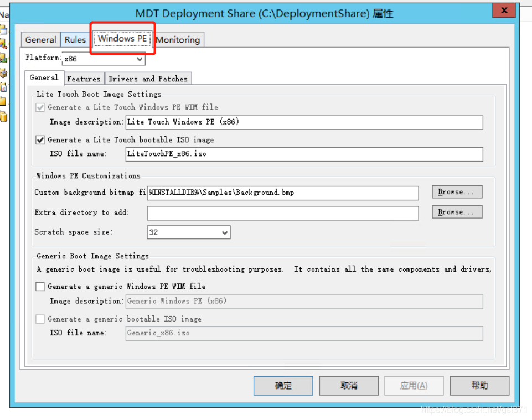
Task: Click the Lite Touch image description field
Action: (304, 122)
